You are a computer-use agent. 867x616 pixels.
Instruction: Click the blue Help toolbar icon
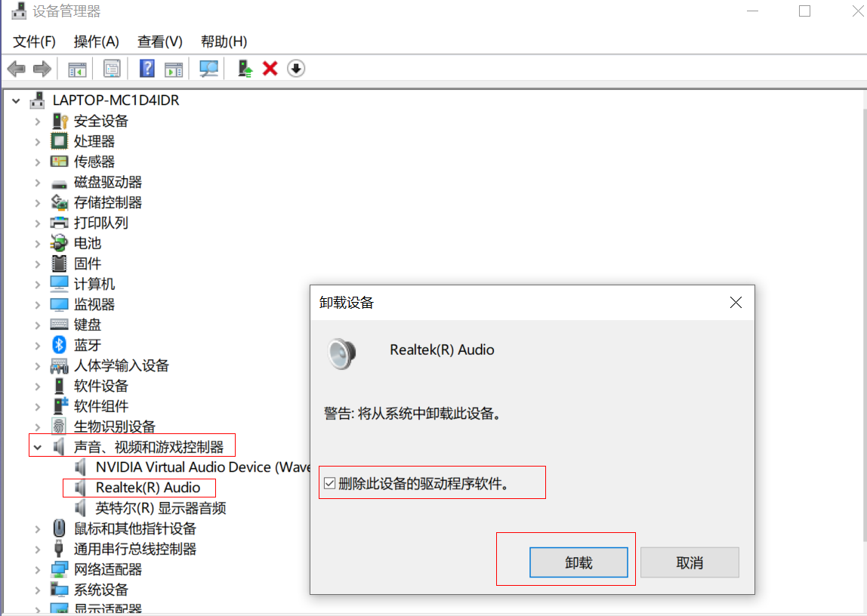click(x=147, y=69)
